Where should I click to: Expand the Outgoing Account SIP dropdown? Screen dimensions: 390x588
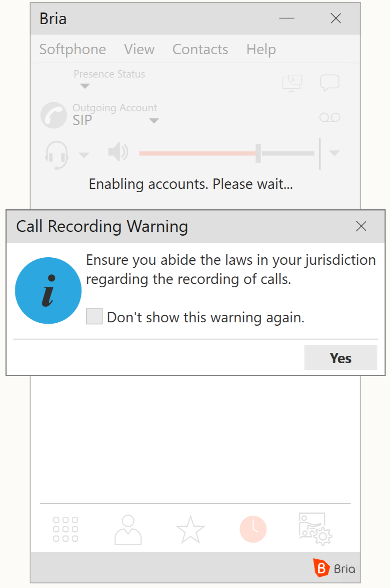[x=154, y=121]
